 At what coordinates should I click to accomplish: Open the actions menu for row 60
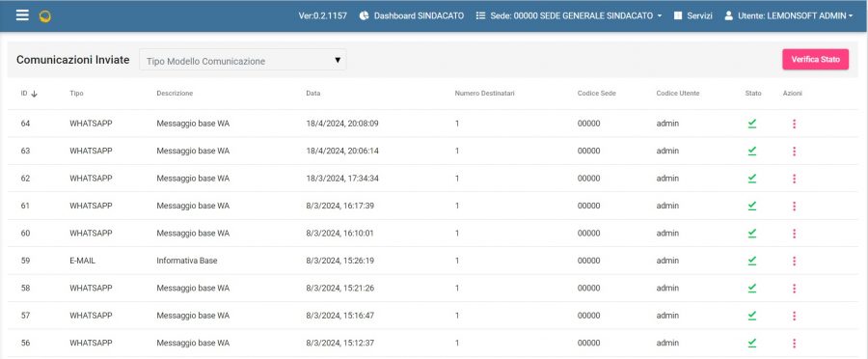coord(794,234)
